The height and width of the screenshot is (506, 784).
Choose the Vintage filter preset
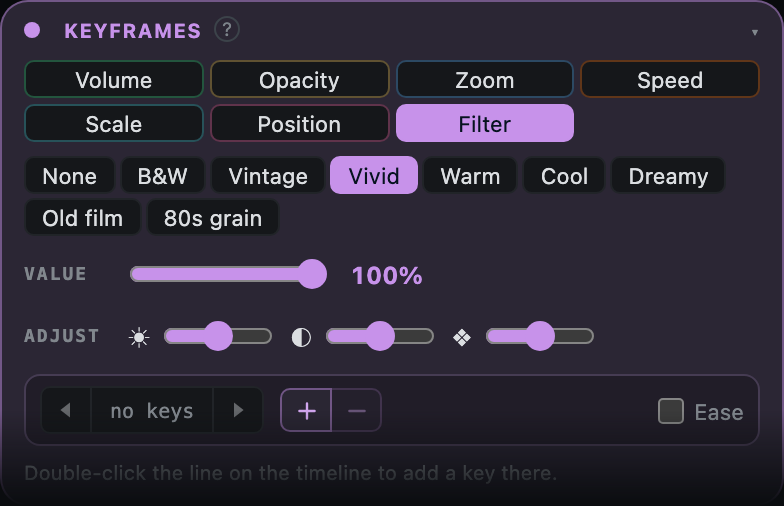tap(268, 176)
